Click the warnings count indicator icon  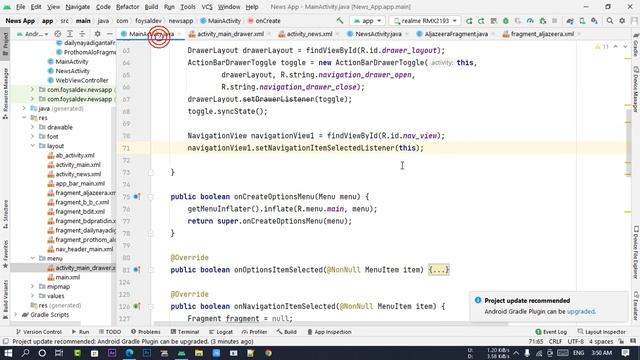point(601,47)
